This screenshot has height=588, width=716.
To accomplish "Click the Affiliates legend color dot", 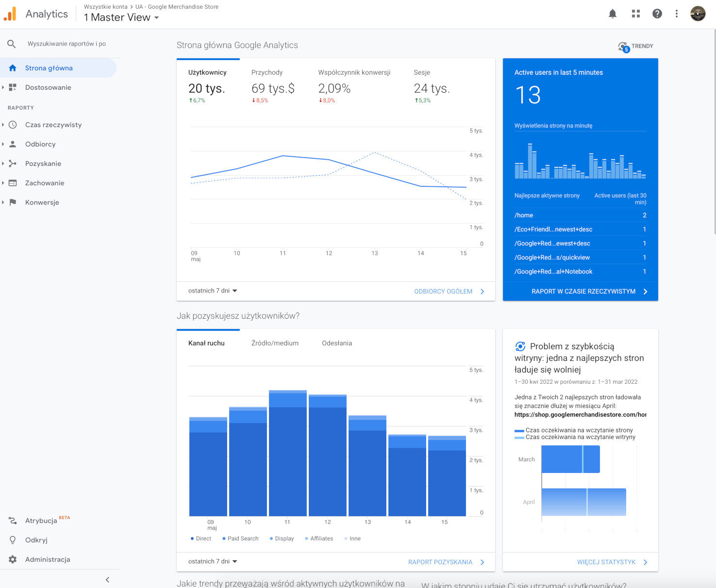I will [306, 539].
